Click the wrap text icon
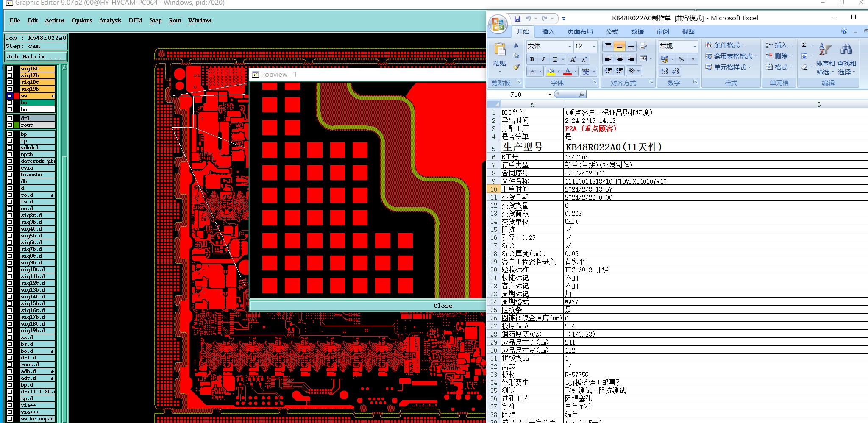Screen dimensions: 868x423 (643, 46)
